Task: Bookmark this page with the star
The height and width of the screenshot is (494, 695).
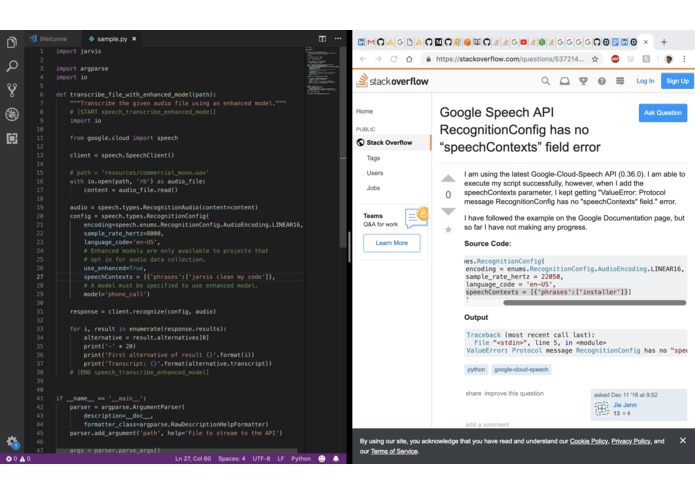Action: tap(595, 59)
